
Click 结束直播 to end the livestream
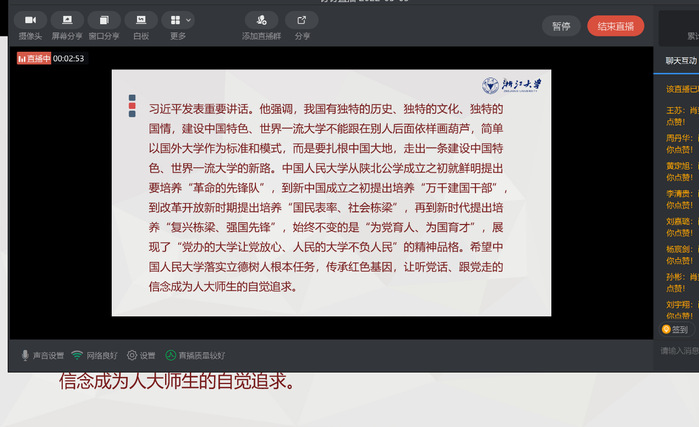click(615, 26)
